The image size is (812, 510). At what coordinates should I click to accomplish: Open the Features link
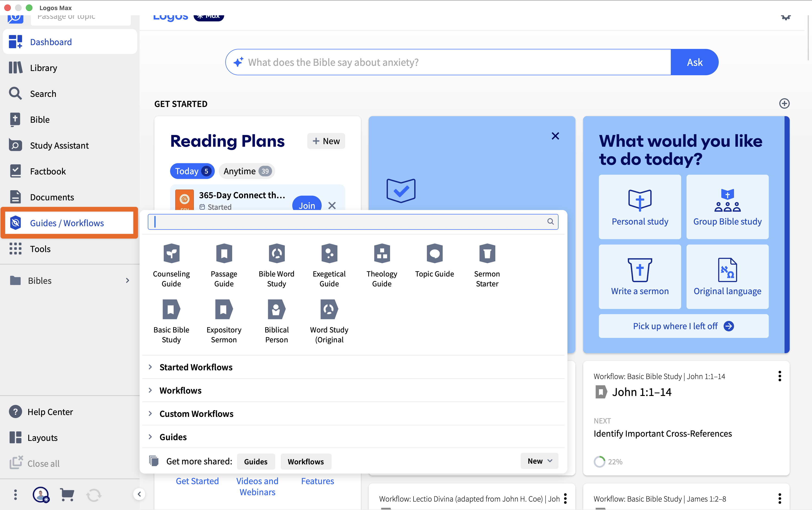(x=317, y=481)
